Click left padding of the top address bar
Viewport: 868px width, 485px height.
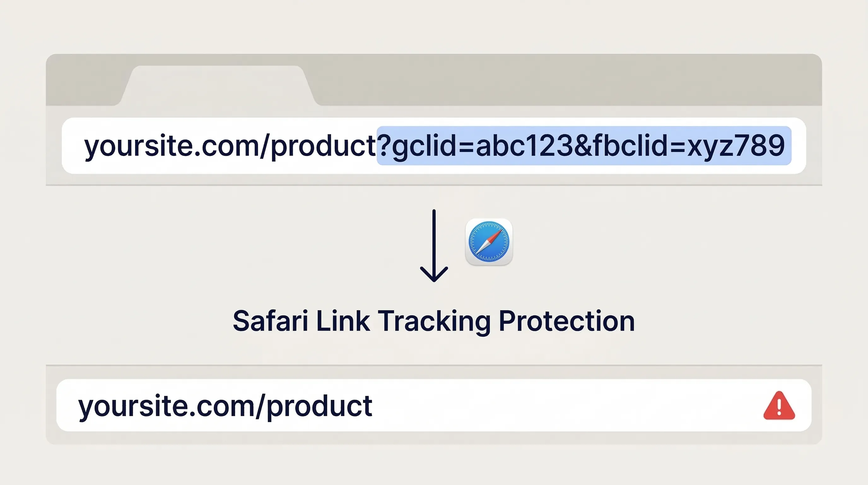point(72,146)
